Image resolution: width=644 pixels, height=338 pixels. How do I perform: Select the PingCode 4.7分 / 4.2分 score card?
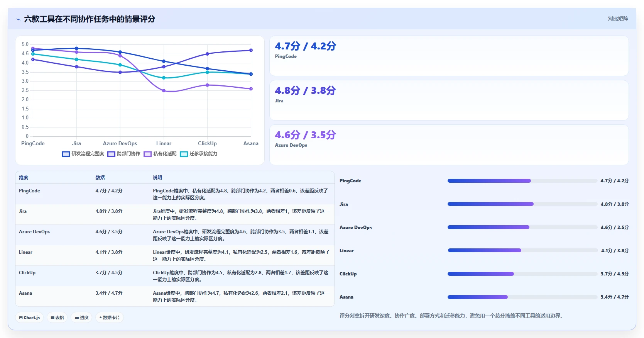pyautogui.click(x=449, y=56)
